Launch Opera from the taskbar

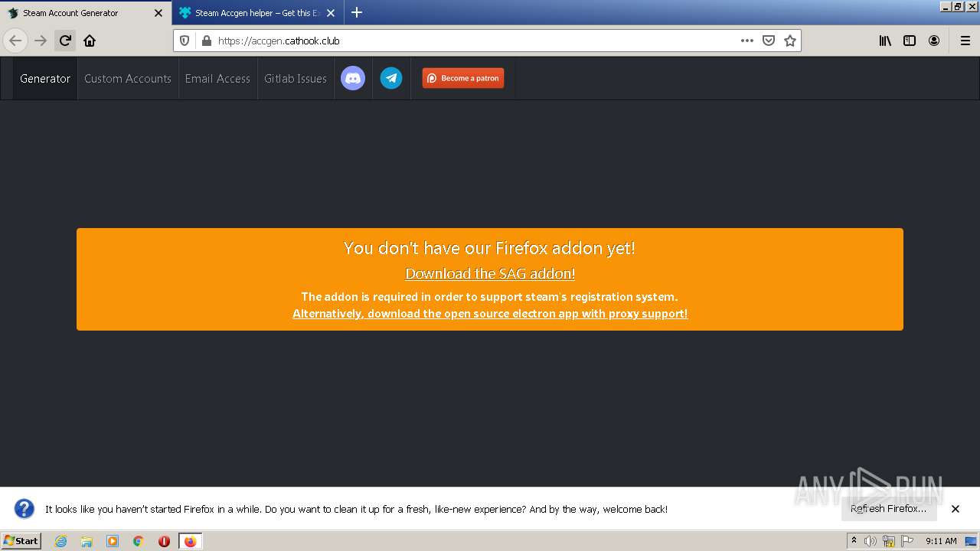(x=164, y=541)
